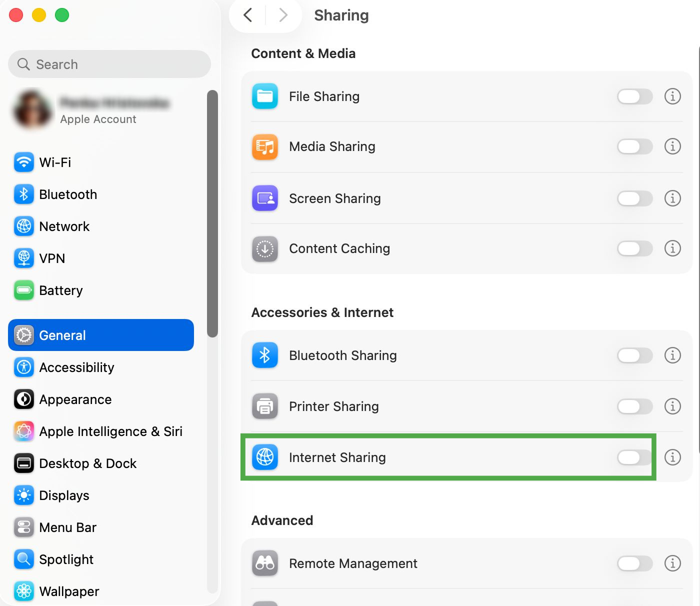The height and width of the screenshot is (606, 700).
Task: Click the Media Sharing music icon
Action: click(x=265, y=146)
